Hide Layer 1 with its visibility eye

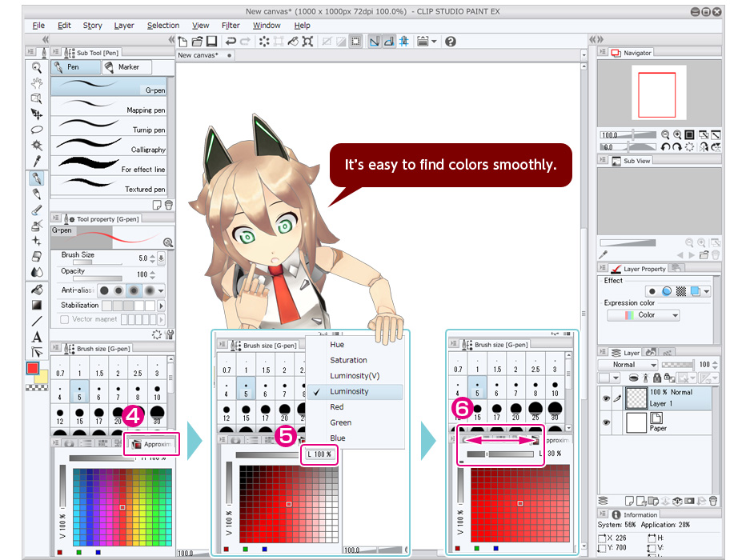pyautogui.click(x=606, y=397)
